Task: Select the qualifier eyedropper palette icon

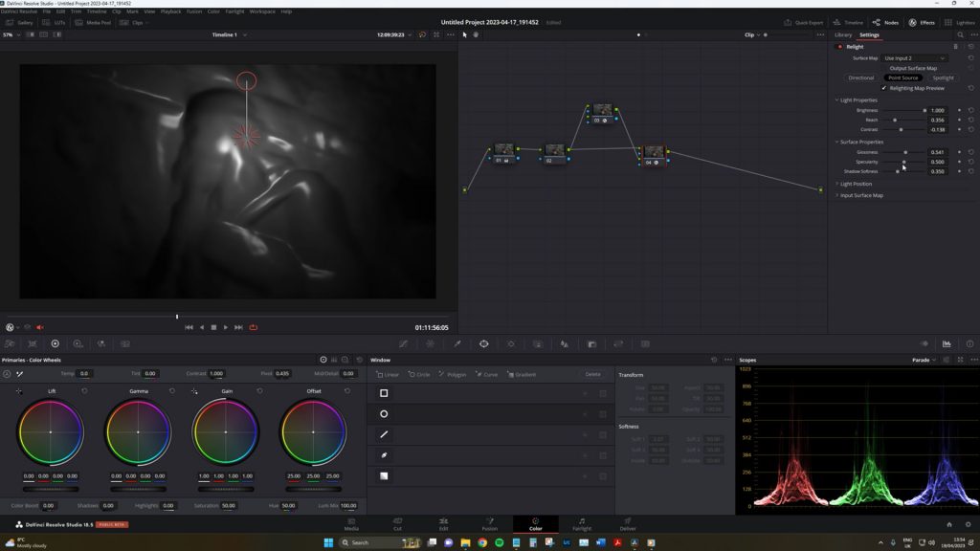Action: [x=457, y=343]
